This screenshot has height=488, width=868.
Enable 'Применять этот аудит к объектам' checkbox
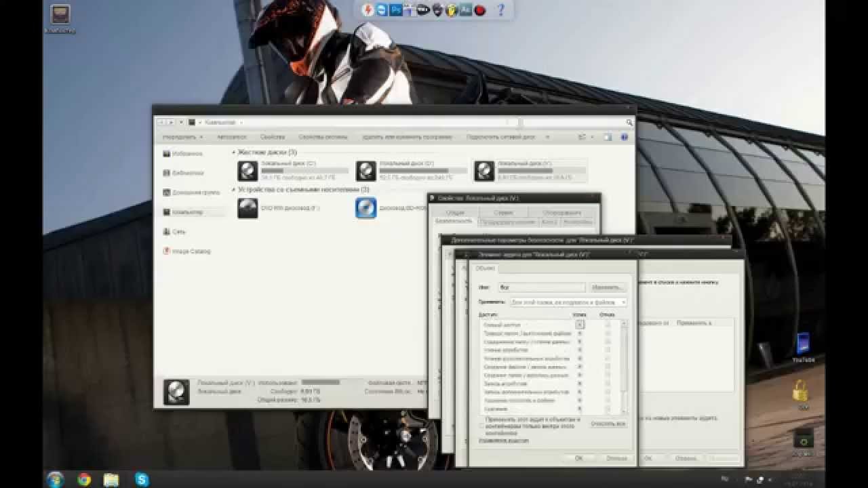[x=481, y=426]
